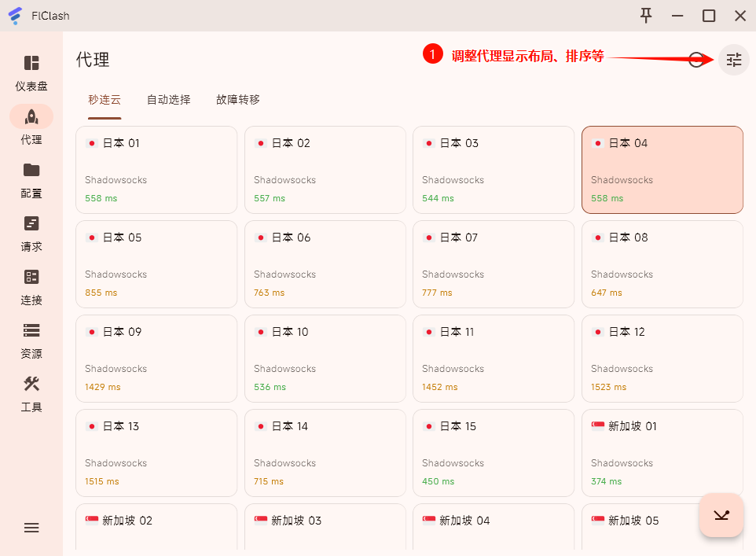Choose the 日本 10 proxy card

(325, 358)
